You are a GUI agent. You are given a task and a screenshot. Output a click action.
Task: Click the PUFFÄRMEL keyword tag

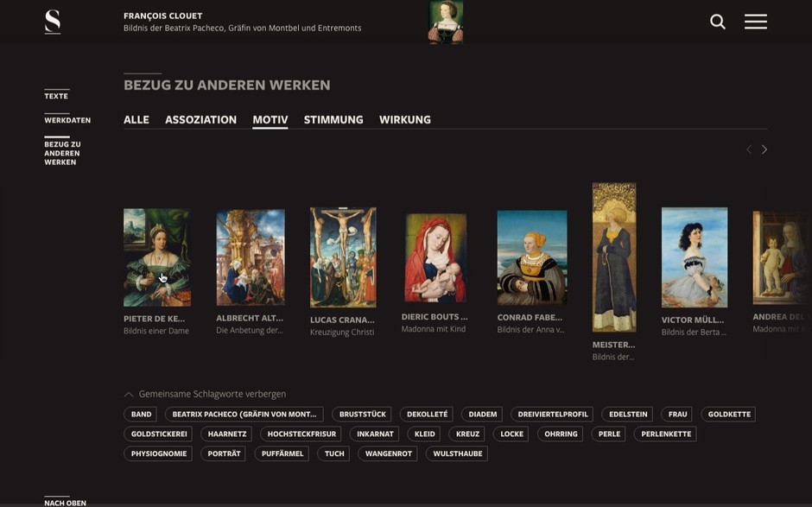click(x=282, y=453)
